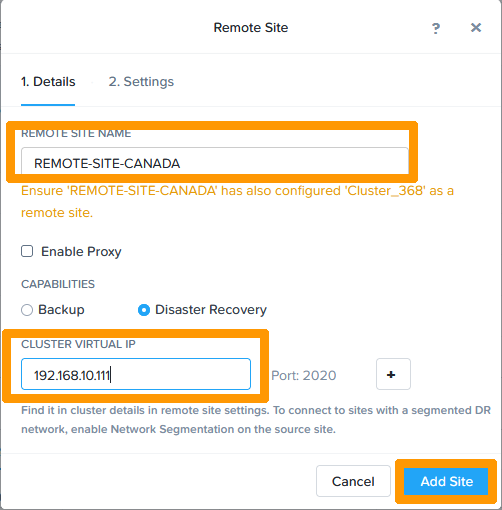The width and height of the screenshot is (502, 510).
Task: Click the orange Cluster_368 warning message
Action: pyautogui.click(x=237, y=202)
